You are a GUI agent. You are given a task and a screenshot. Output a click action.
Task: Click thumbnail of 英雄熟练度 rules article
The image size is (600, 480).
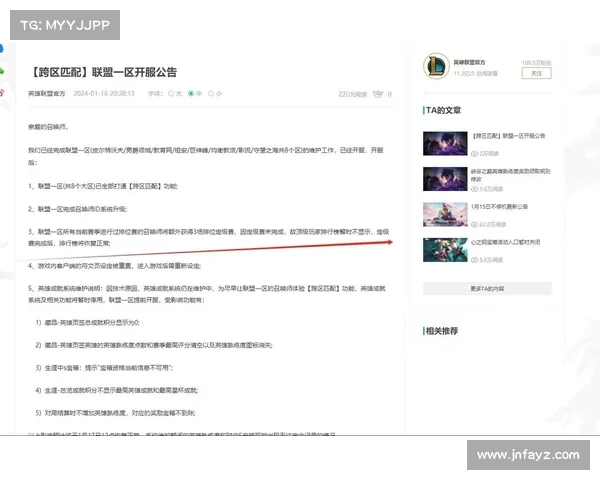[x=445, y=179]
